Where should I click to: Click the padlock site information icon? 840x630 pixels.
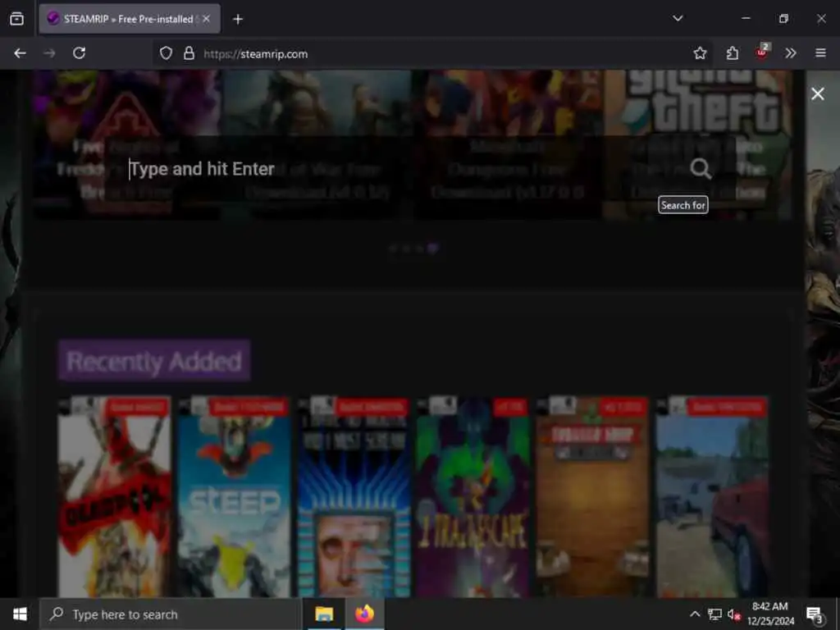(x=189, y=53)
